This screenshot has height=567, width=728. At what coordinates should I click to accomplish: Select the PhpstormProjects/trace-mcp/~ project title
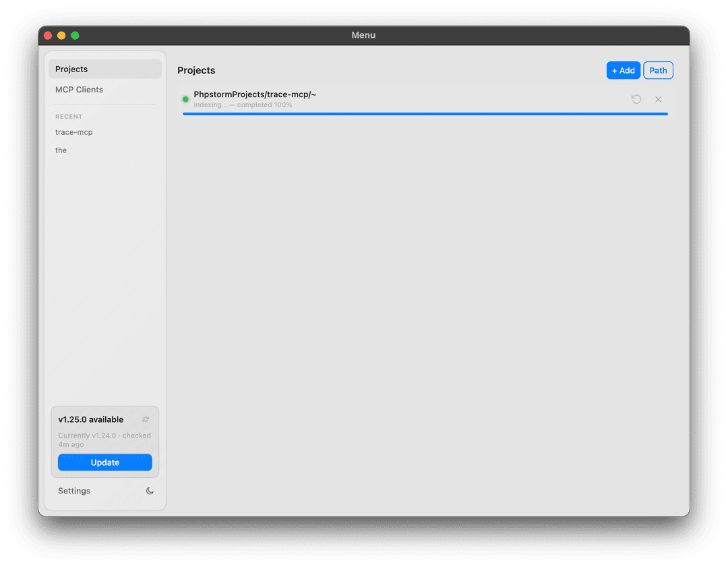tap(255, 94)
